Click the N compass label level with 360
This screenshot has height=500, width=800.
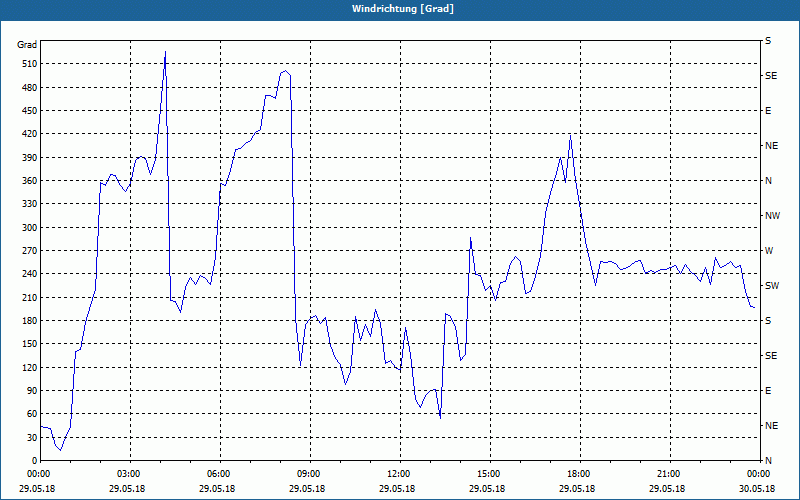pyautogui.click(x=768, y=181)
